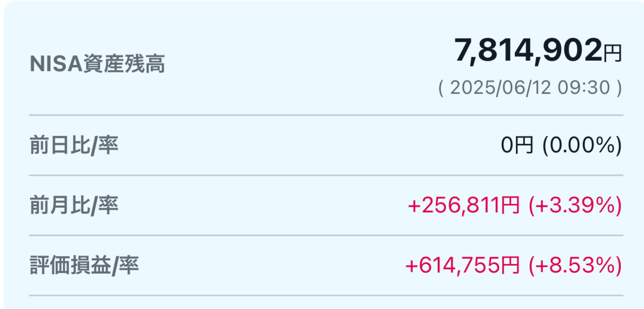Image resolution: width=644 pixels, height=309 pixels.
Task: Click the divider line under the balance header
Action: coord(326,115)
